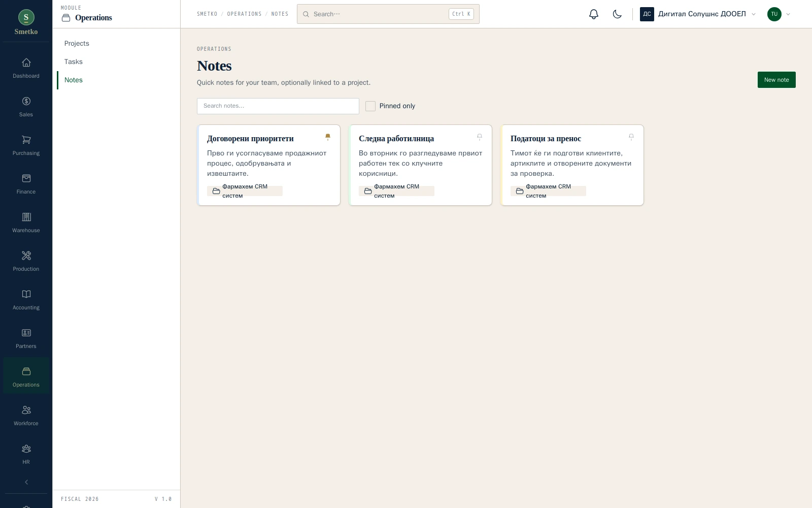Screen dimensions: 812x508
Task: Click the Smetko logo
Action: pyautogui.click(x=26, y=22)
